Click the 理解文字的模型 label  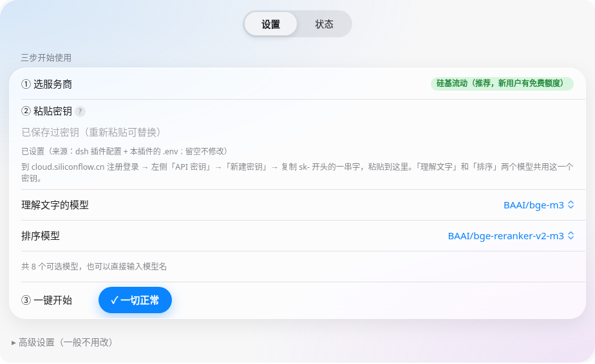point(55,205)
